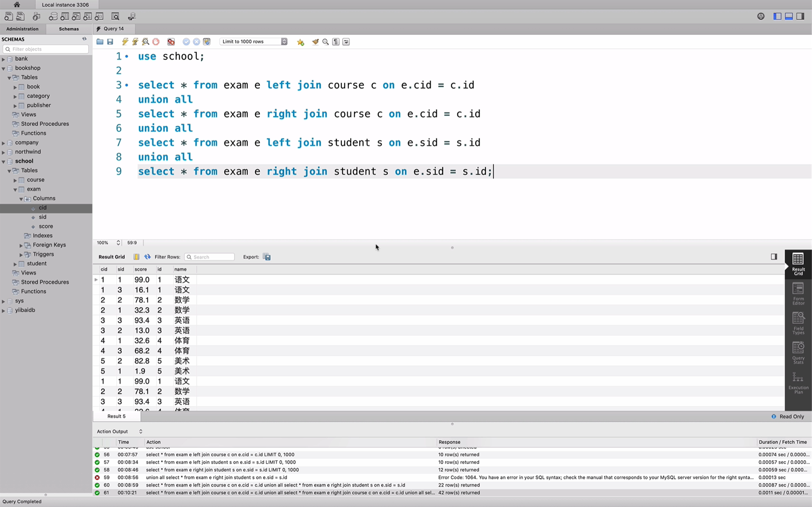Select the score column item
Image resolution: width=812 pixels, height=507 pixels.
(x=46, y=226)
